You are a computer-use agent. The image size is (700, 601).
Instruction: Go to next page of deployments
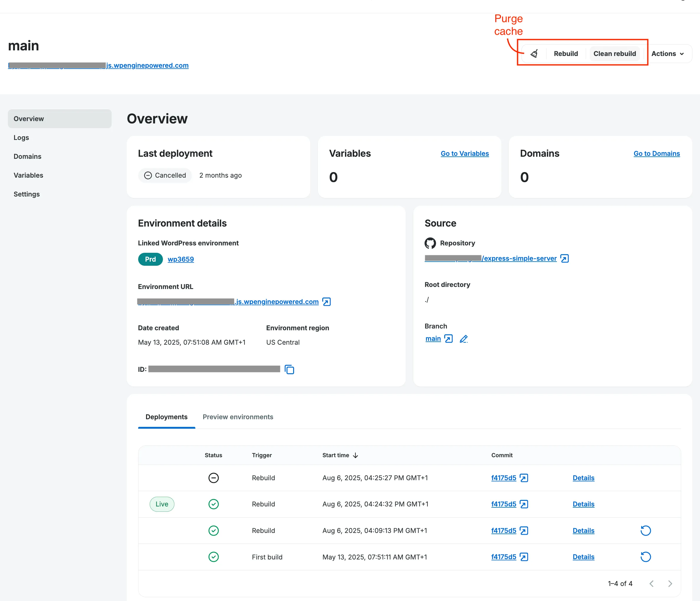pyautogui.click(x=670, y=583)
